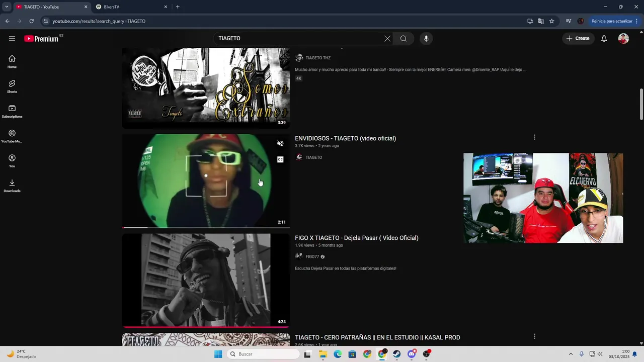
Task: Open FIGO X TIAGETO Dejela Pasar title
Action: (357, 238)
